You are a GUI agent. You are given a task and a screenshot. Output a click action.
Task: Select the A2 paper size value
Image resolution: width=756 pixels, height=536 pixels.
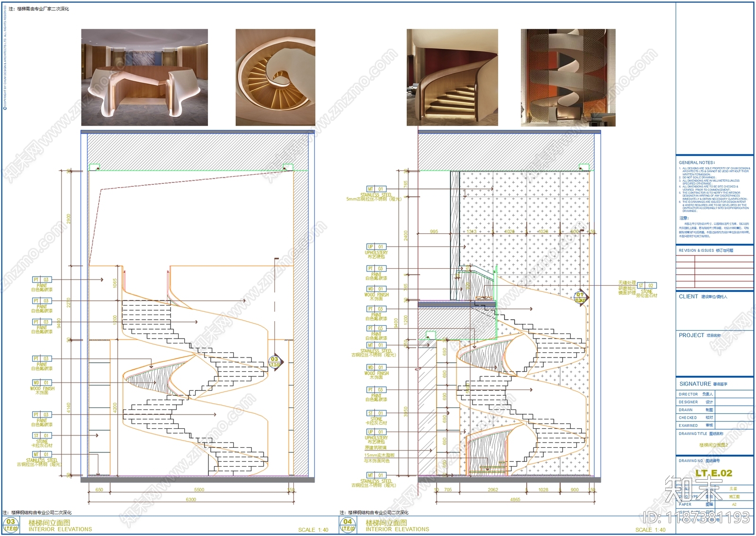(734, 504)
